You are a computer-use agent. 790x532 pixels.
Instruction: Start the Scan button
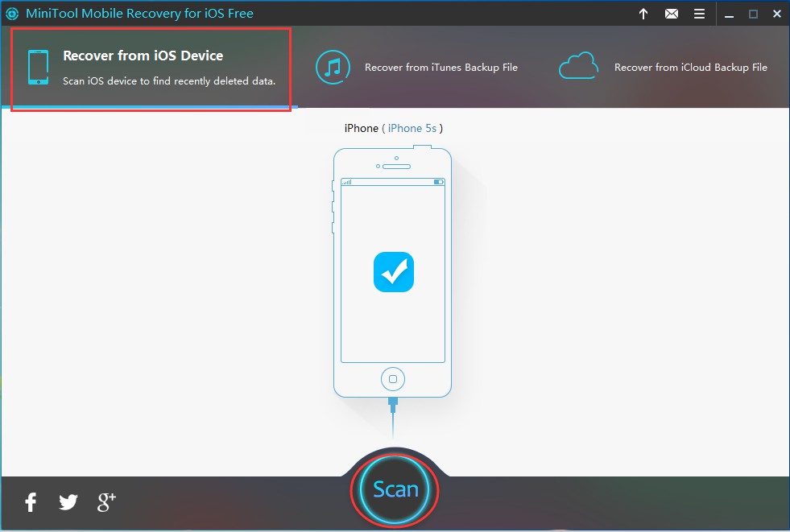click(395, 489)
